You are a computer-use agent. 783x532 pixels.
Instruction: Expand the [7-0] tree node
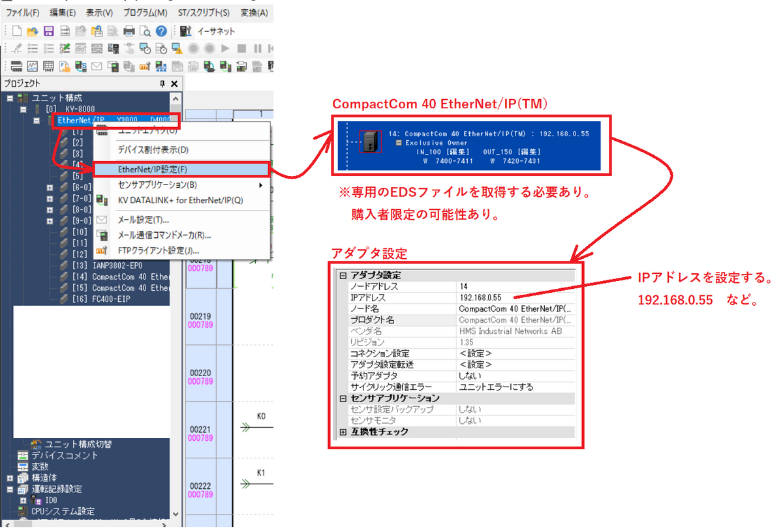50,198
